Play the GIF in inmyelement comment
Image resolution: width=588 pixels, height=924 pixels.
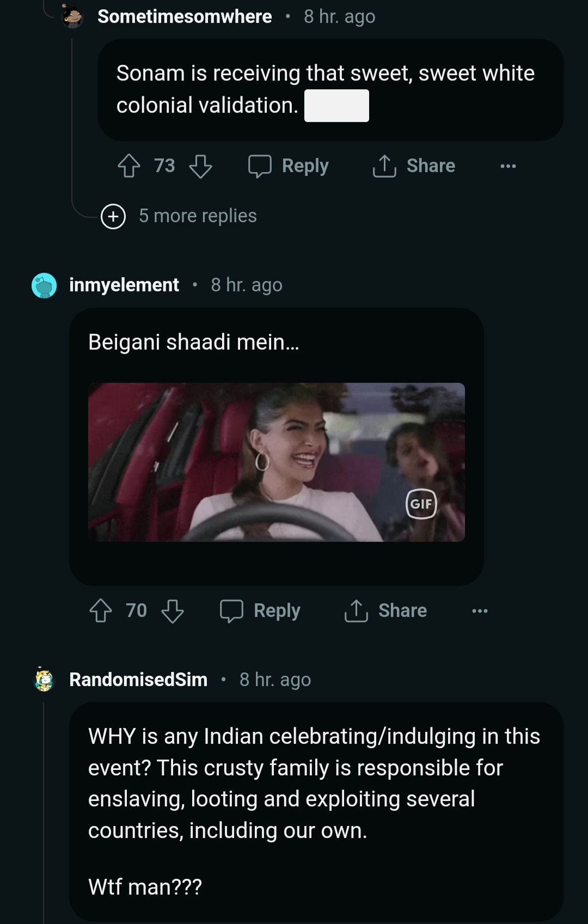[276, 462]
